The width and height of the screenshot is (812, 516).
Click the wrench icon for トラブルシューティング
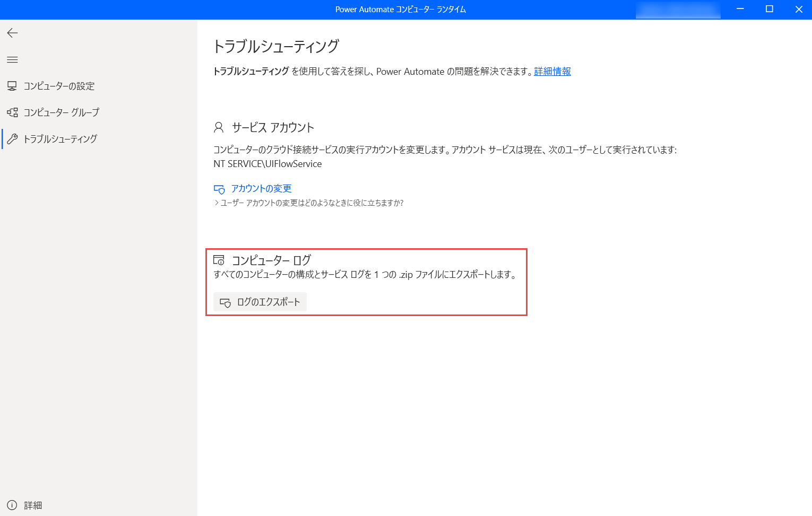point(13,139)
